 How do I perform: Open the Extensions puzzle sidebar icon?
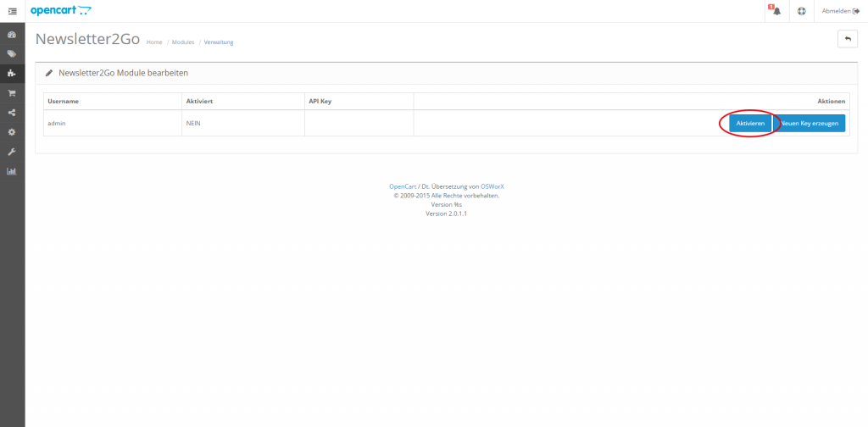click(x=12, y=73)
